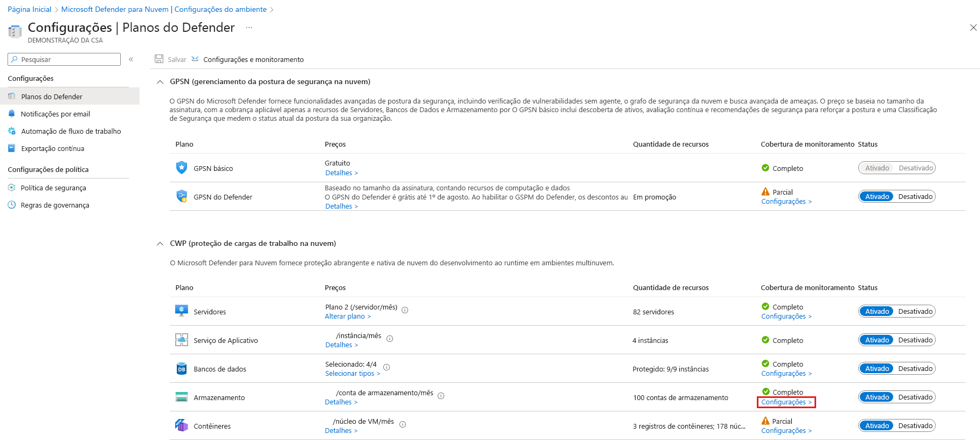
Task: Click the bell icon for Notificações por email
Action: tap(12, 114)
